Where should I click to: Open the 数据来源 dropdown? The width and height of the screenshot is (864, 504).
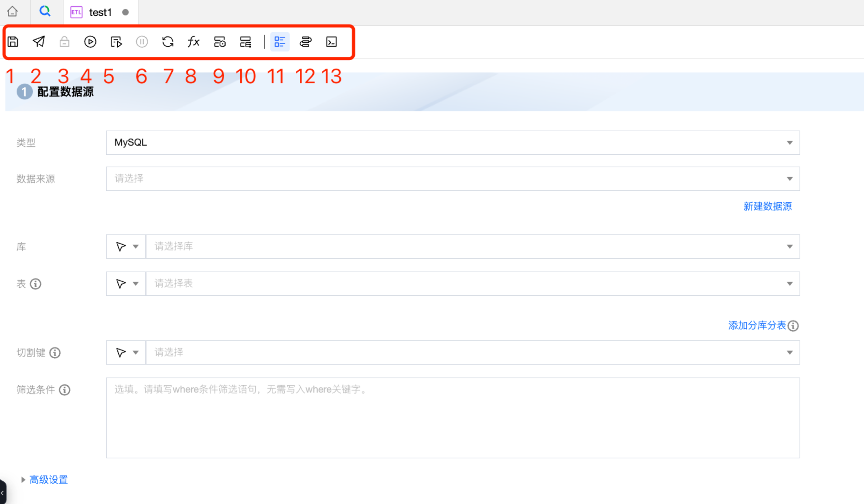point(452,179)
